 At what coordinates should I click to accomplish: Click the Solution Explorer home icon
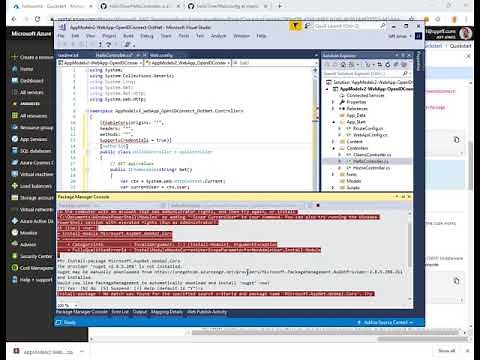[x=343, y=65]
